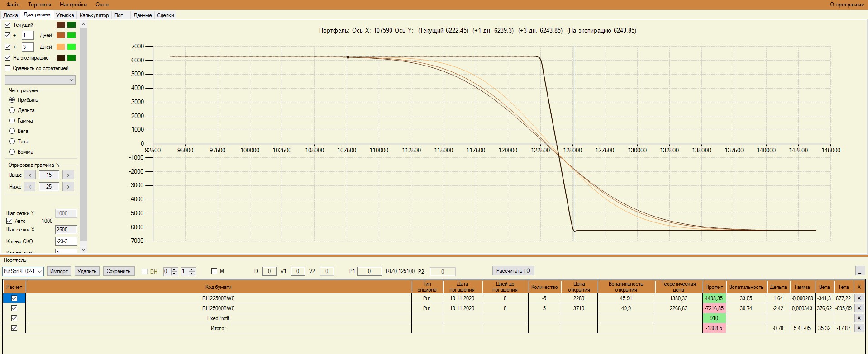The image size is (868, 354).
Task: Increase Выше percentage with right arrow
Action: (68, 175)
